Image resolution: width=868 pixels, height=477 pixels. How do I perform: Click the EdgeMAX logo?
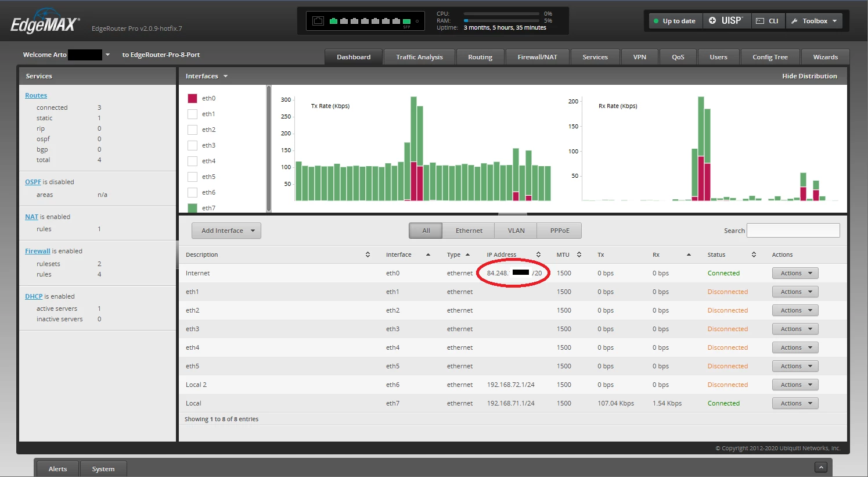(x=45, y=22)
